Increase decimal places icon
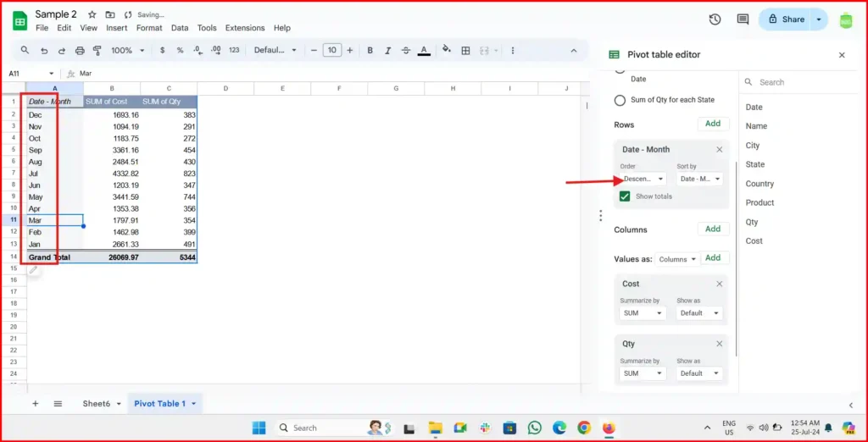The width and height of the screenshot is (868, 442). [x=216, y=50]
